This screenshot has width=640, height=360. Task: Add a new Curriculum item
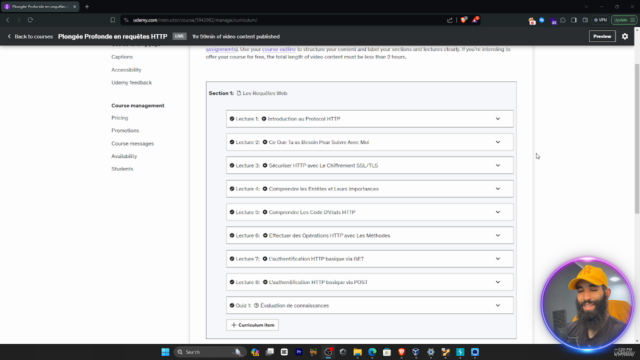253,325
